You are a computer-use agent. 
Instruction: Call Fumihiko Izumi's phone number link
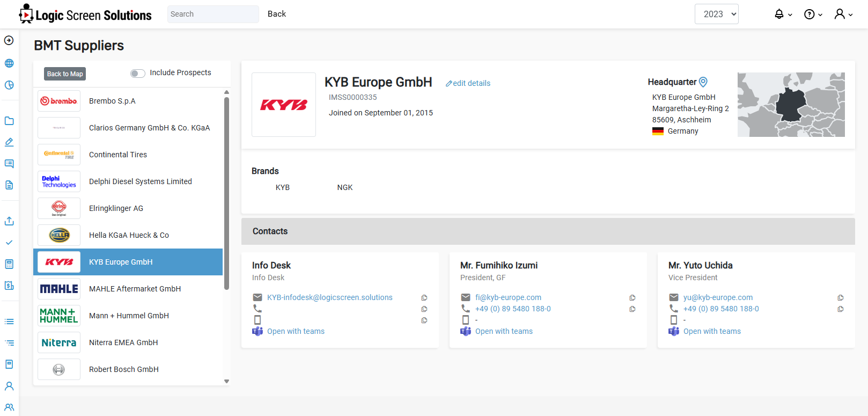click(513, 309)
